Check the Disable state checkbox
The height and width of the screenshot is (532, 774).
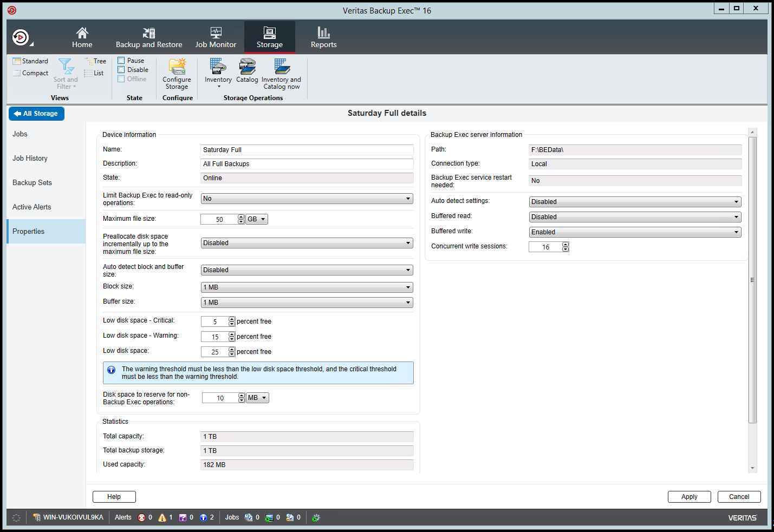(121, 69)
